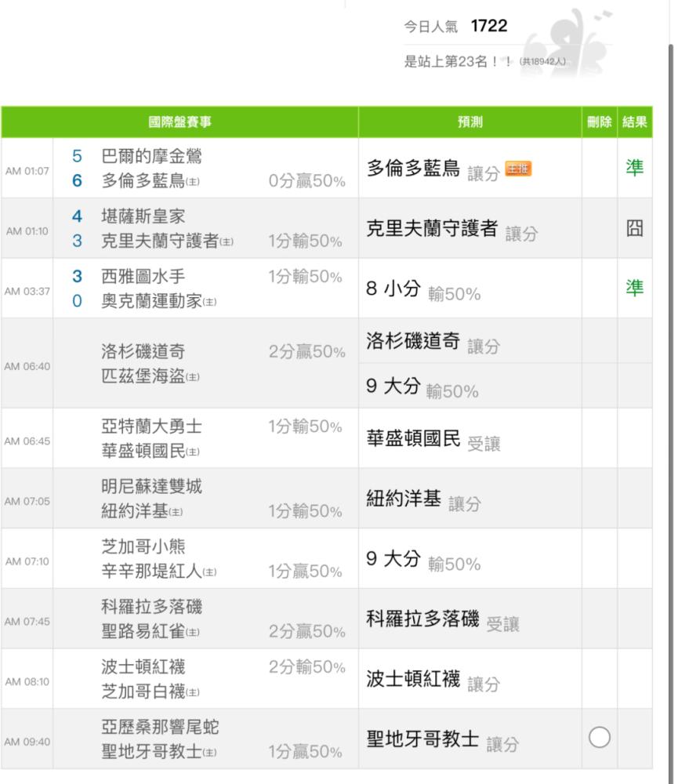Click the (共18942人) total users note
Viewport: 678px width, 784px height.
point(542,61)
